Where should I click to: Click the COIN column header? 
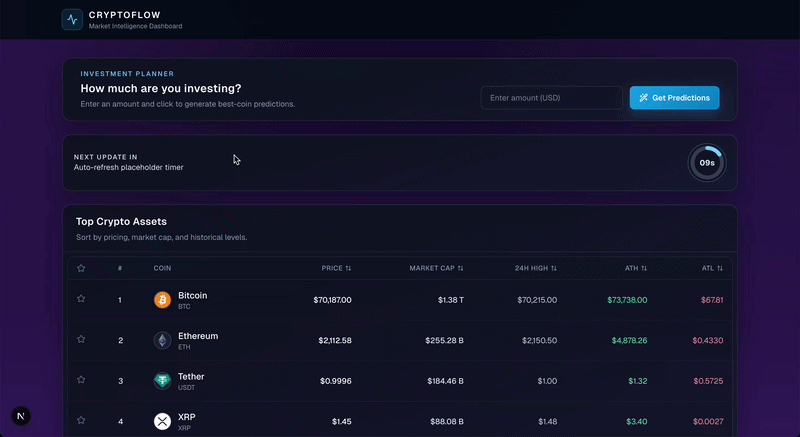[x=162, y=268]
